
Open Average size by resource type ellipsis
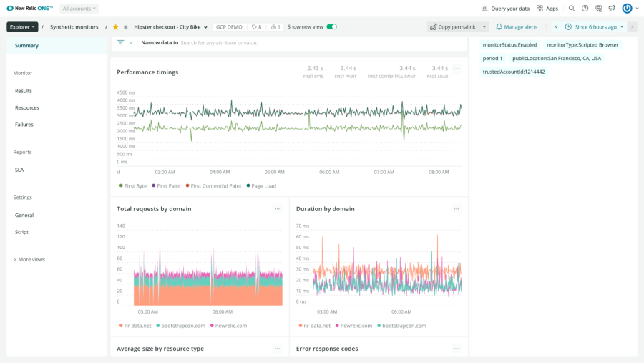pyautogui.click(x=277, y=349)
